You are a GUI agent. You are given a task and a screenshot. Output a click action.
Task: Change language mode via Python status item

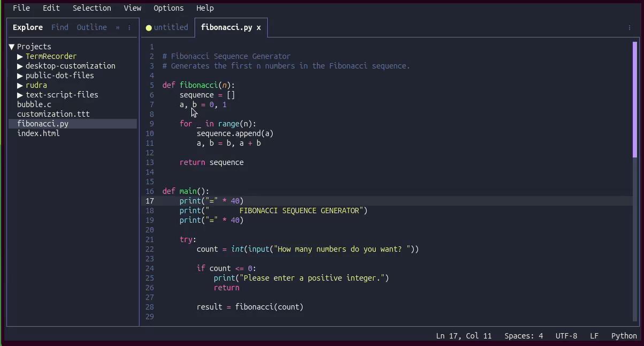pos(624,336)
